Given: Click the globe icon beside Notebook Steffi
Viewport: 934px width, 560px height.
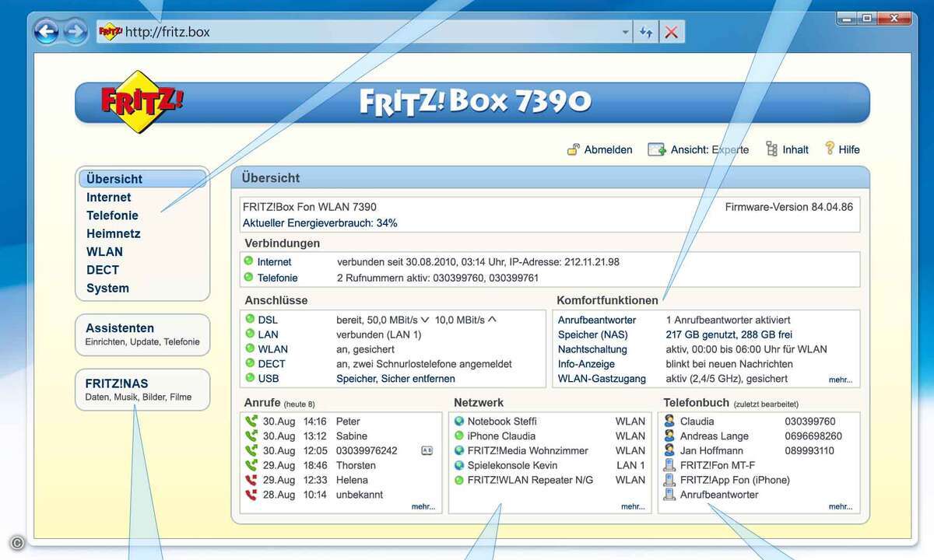Looking at the screenshot, I should click(459, 421).
